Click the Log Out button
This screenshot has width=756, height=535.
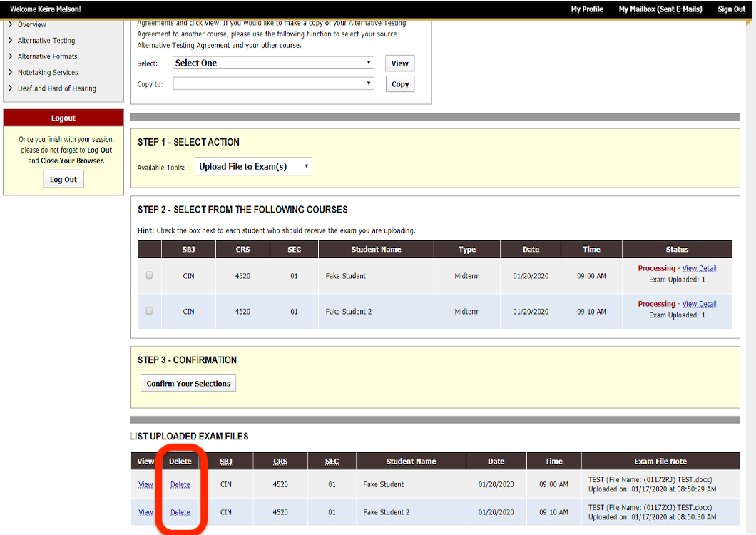(63, 179)
